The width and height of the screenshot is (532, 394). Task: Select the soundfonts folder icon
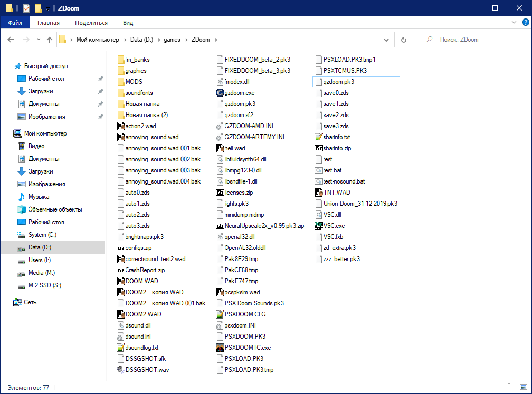coord(120,93)
